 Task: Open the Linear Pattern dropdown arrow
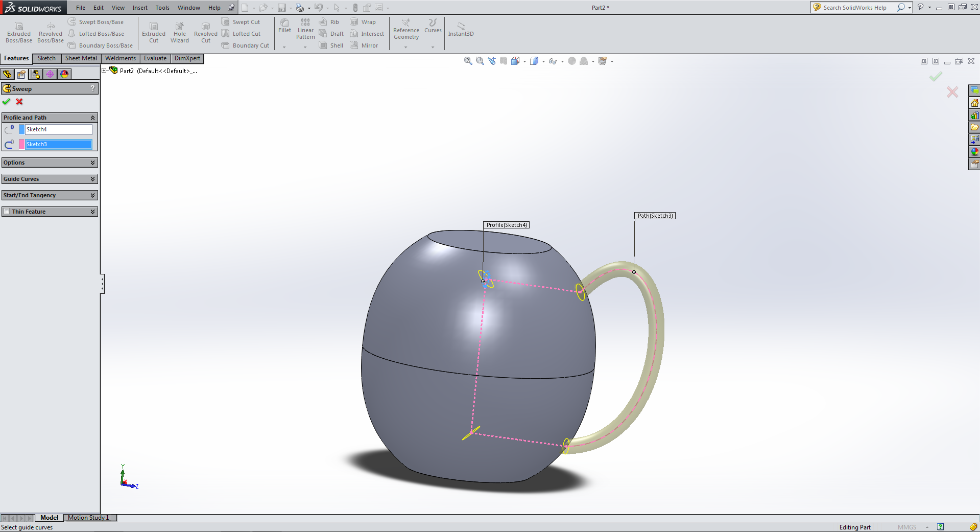click(305, 47)
